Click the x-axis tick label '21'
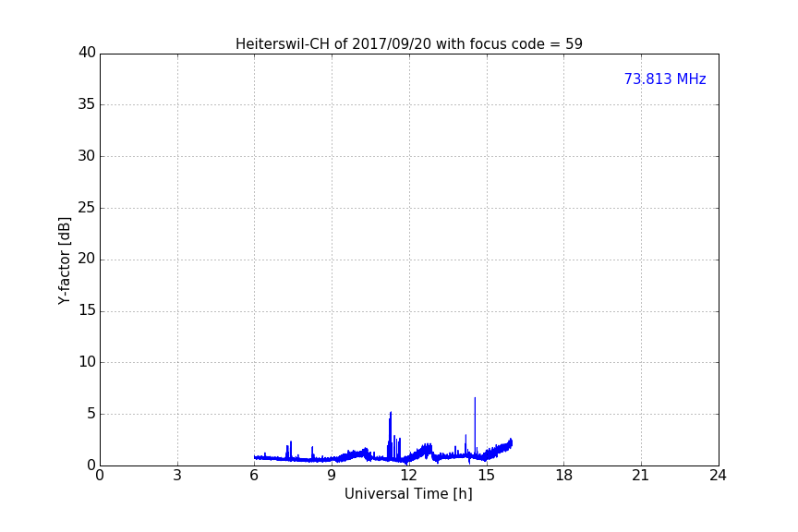 pos(641,476)
